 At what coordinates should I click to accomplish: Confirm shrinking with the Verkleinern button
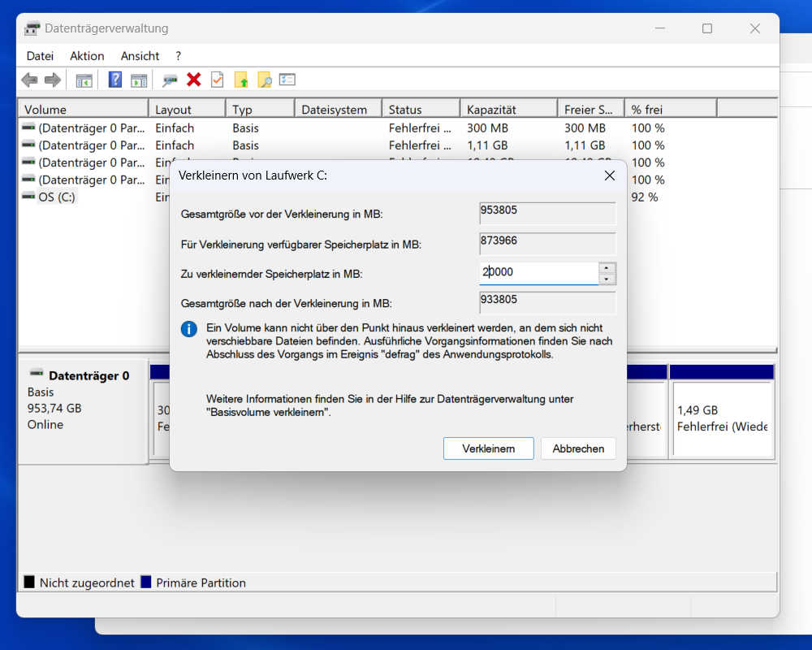point(488,448)
